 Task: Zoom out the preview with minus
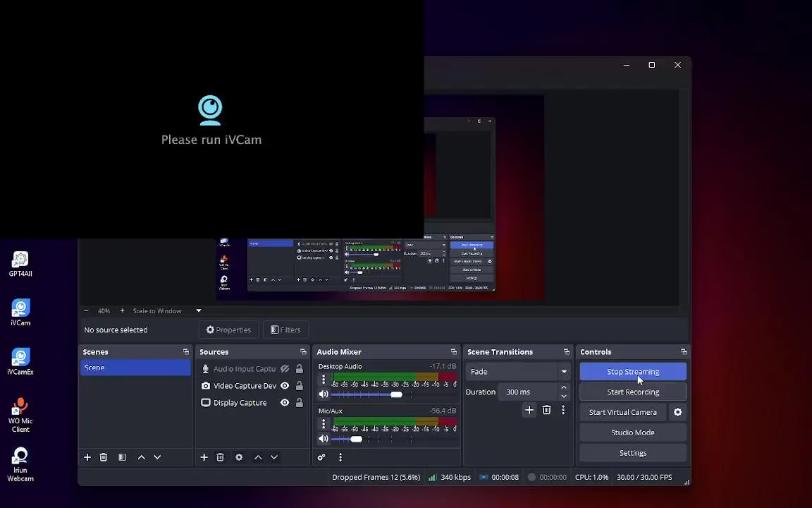(87, 310)
